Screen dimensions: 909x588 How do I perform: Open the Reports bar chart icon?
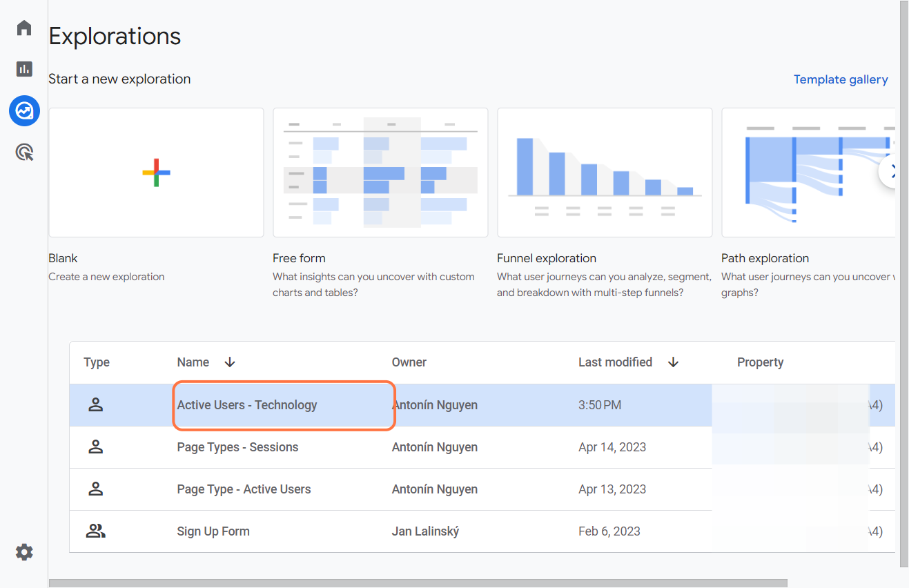click(24, 69)
